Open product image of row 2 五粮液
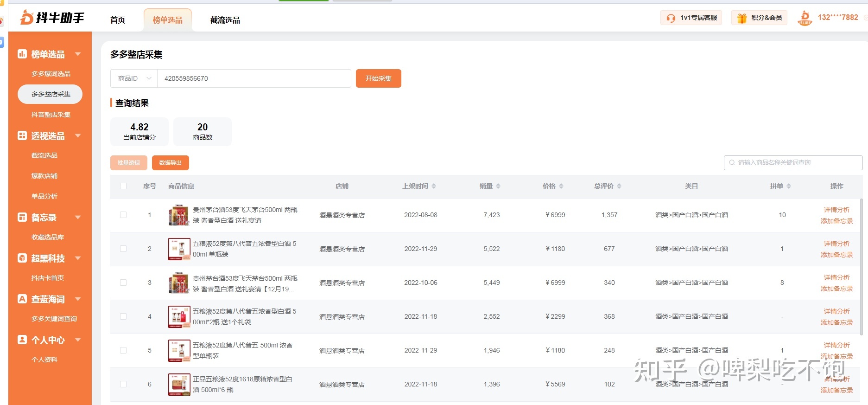The image size is (868, 405). pos(179,249)
